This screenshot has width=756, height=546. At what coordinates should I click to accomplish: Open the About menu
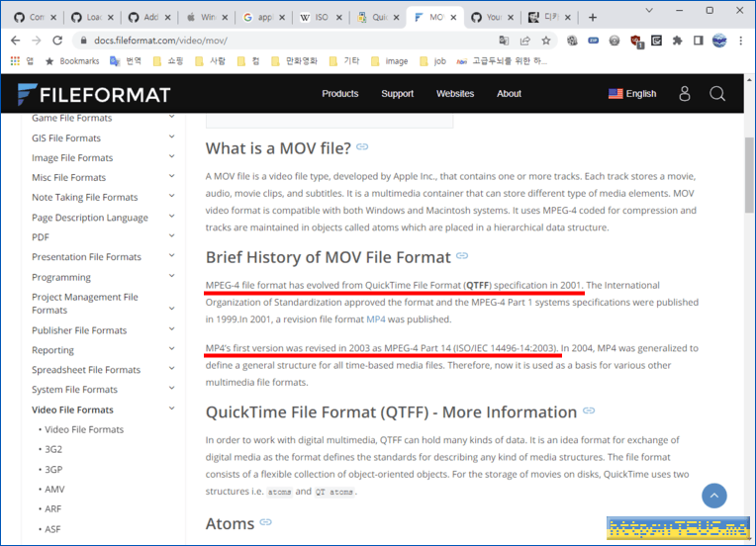coord(509,94)
